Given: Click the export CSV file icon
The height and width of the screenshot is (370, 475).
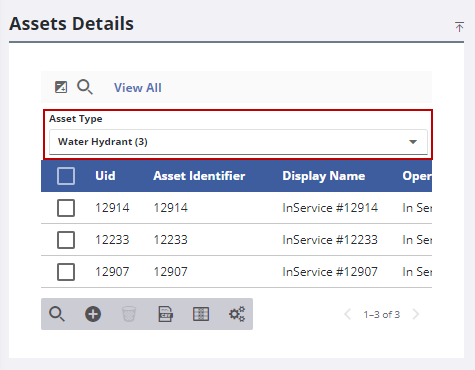Looking at the screenshot, I should click(165, 314).
